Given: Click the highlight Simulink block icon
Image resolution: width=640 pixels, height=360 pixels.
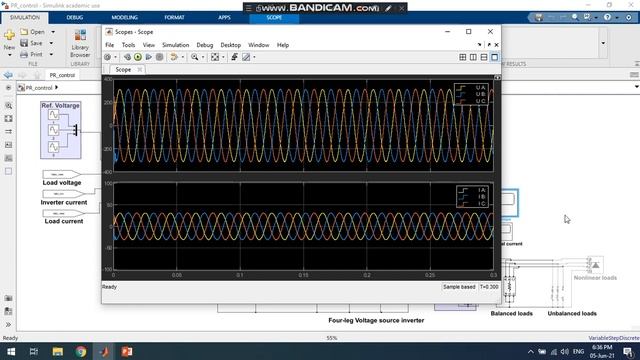Looking at the screenshot, I should point(174,57).
